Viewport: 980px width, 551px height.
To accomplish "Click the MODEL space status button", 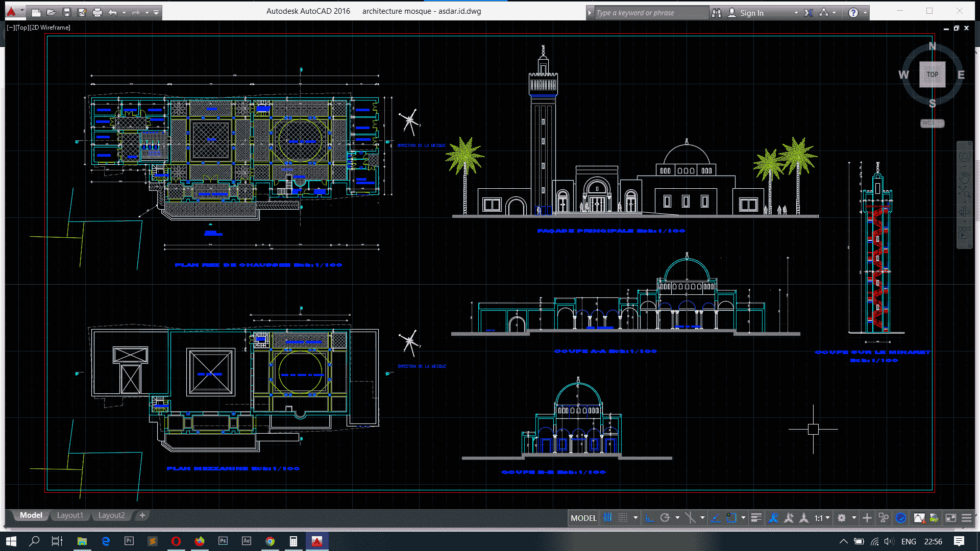I will 583,518.
